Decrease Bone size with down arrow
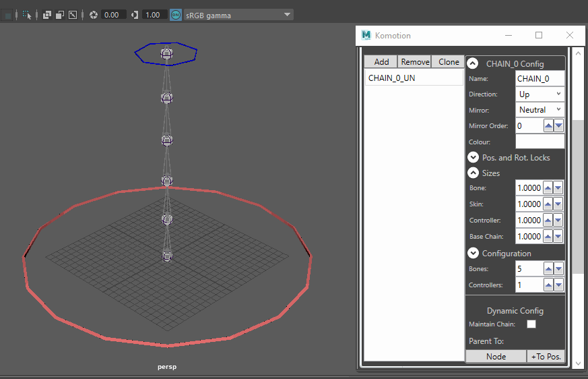Screen dimensions: 588x379 coord(558,187)
